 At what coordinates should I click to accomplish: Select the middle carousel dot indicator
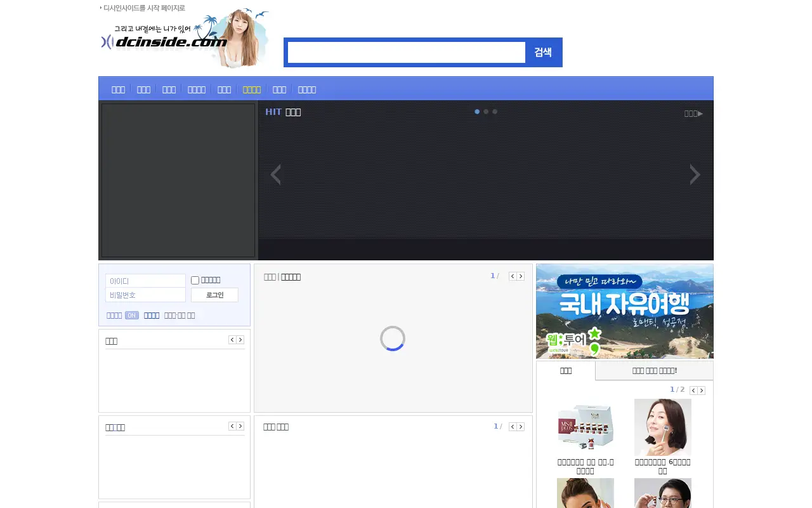[486, 112]
